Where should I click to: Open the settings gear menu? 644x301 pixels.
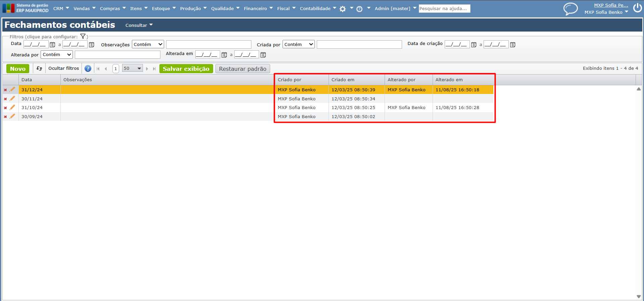point(343,9)
